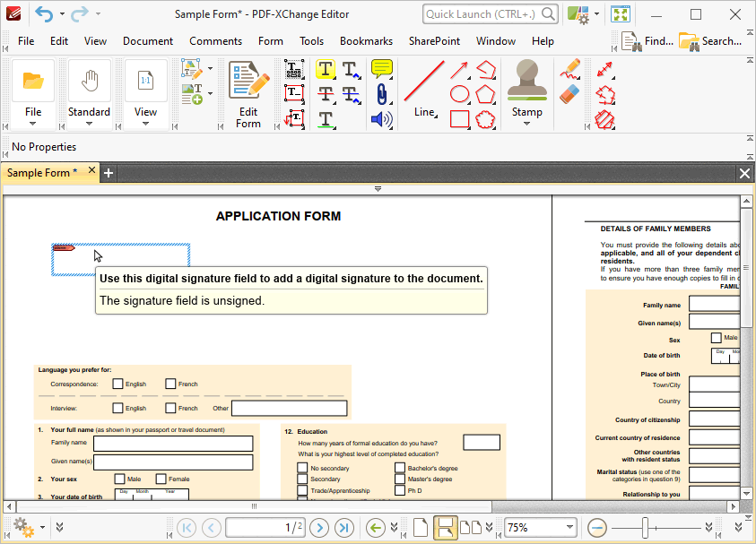Jump to the last page
This screenshot has width=756, height=544.
pos(343,528)
